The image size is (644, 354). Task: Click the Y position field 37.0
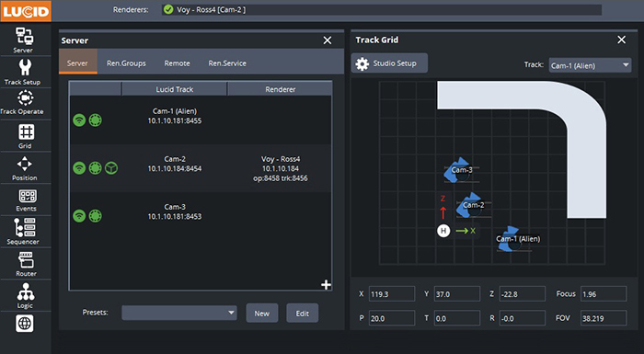(x=456, y=294)
